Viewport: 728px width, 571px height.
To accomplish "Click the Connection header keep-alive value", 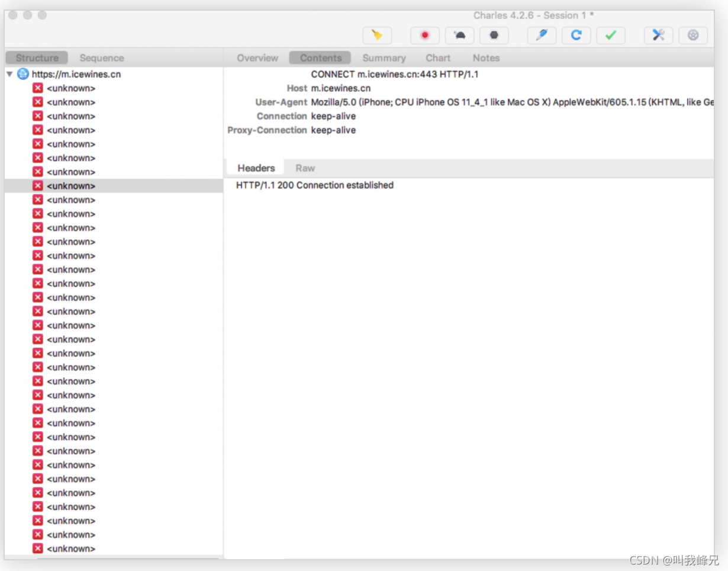I will [333, 116].
